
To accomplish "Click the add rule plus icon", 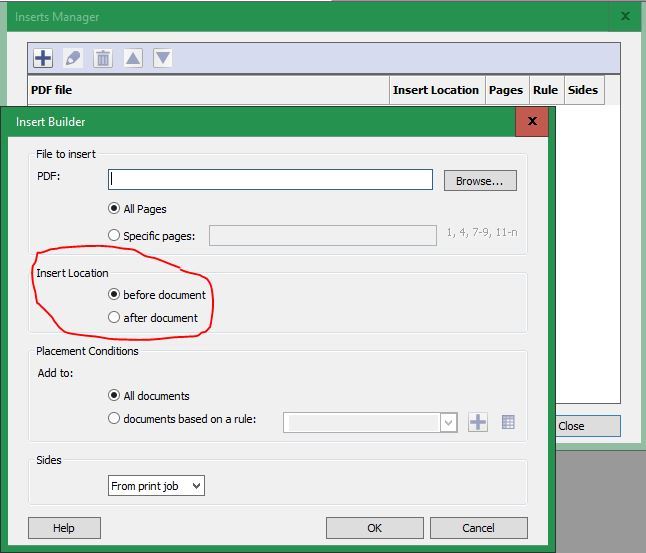I will 478,422.
